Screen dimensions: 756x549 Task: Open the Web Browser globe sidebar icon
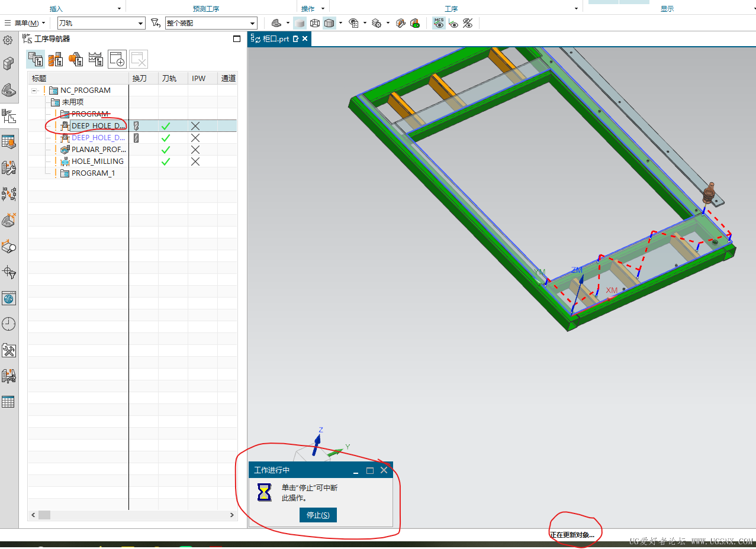point(8,298)
